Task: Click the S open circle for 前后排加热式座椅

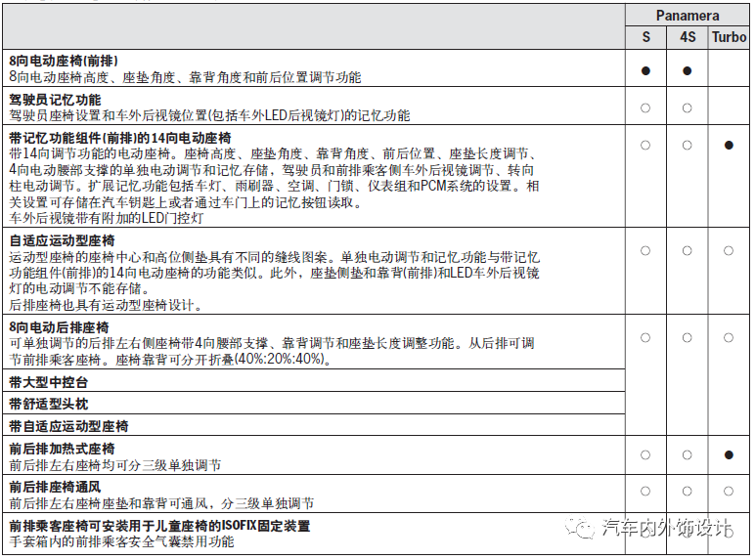Action: coord(645,455)
